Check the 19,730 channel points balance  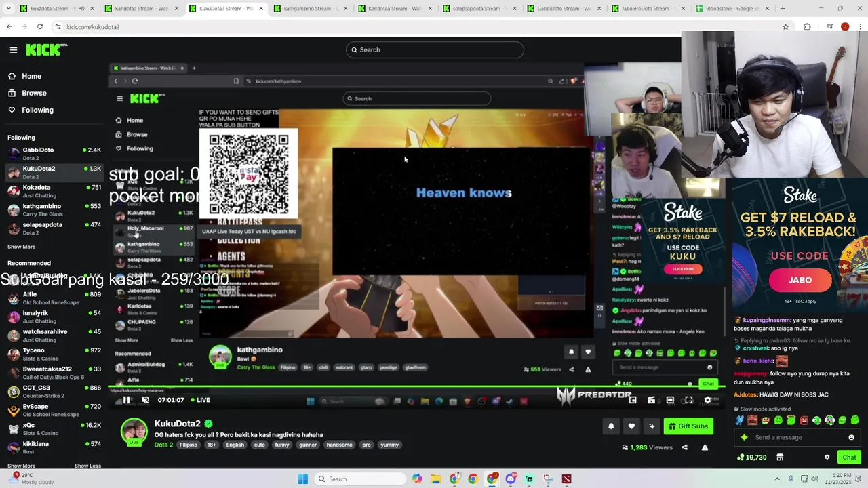(x=752, y=457)
